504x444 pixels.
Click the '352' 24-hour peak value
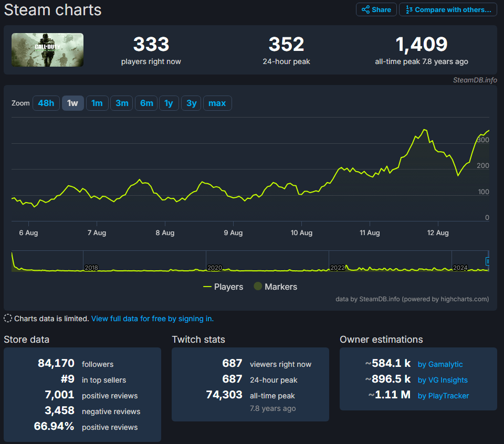pyautogui.click(x=287, y=44)
